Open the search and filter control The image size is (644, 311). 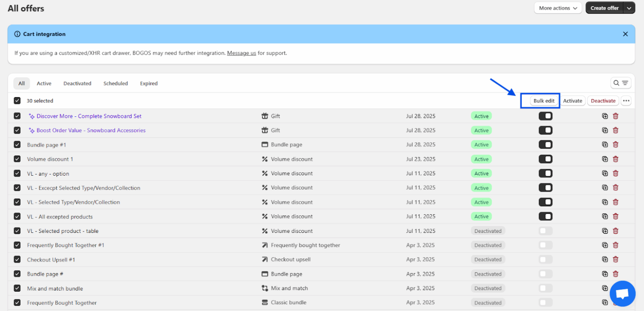(x=621, y=83)
